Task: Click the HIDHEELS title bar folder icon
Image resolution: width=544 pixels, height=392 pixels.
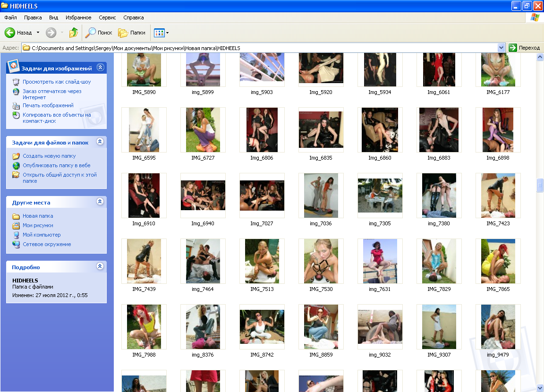Action: tap(5, 6)
